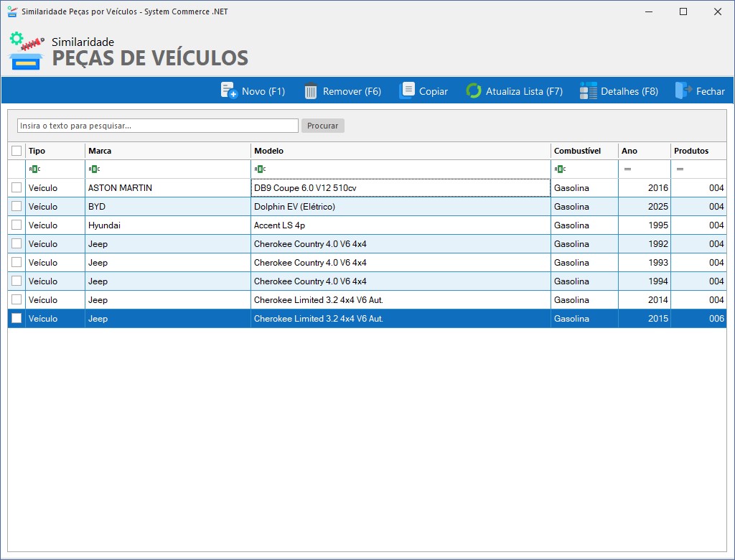Click the Novo (F1) document icon
Image resolution: width=735 pixels, height=560 pixels.
[x=229, y=91]
